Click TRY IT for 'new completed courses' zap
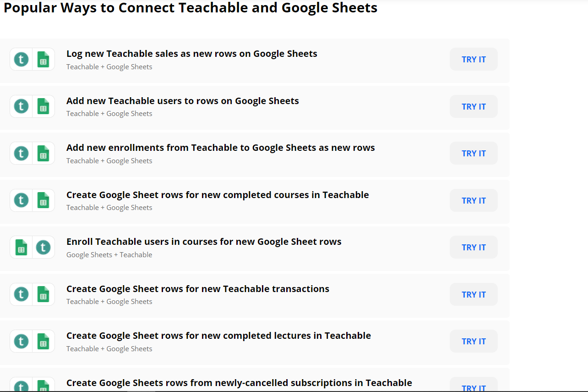 click(474, 200)
